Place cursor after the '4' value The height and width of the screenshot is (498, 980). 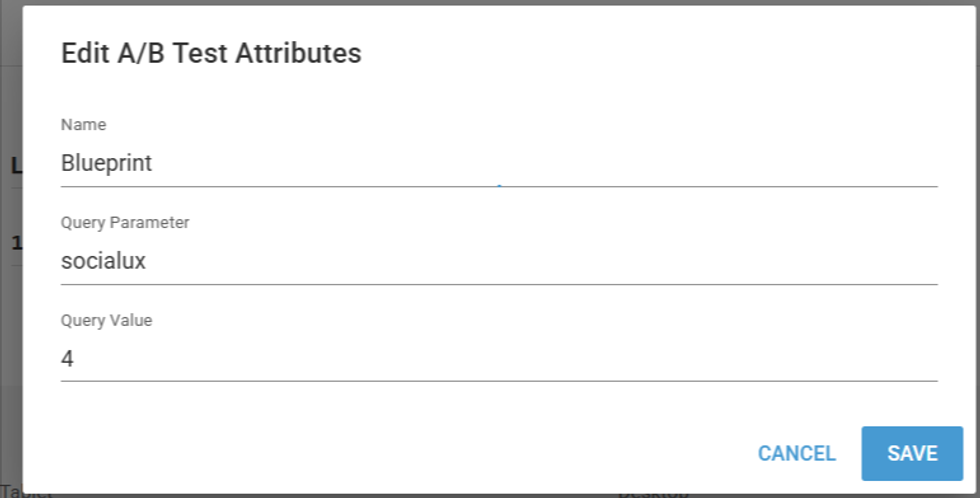(75, 359)
